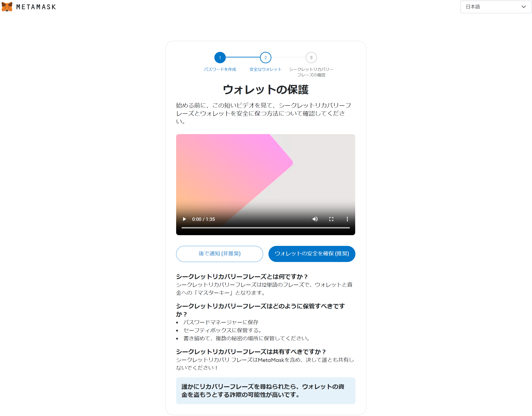The image size is (532, 416).
Task: Click the 後で通知 (非推奨) button
Action: [219, 254]
